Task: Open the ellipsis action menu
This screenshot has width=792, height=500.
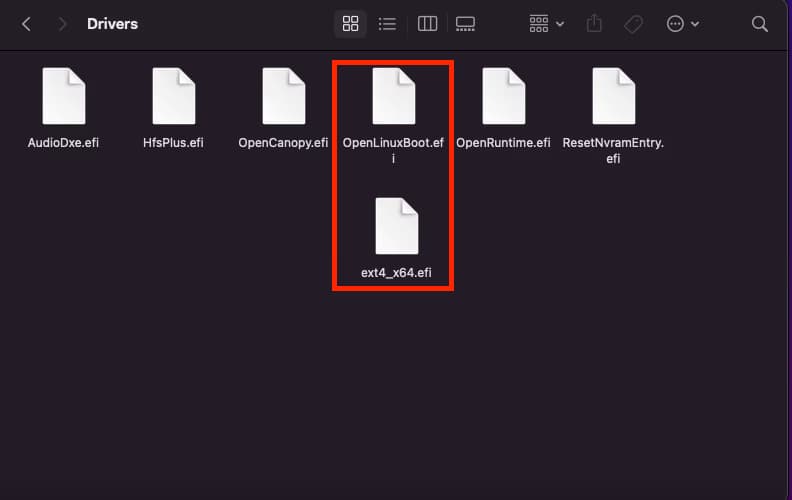Action: [682, 24]
